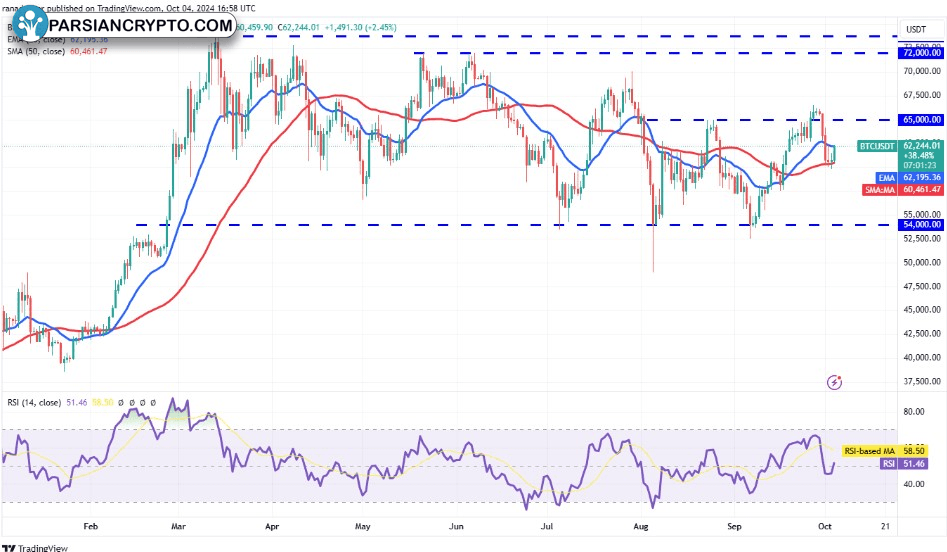Click the blue EMA tag on price axis
This screenshot has width=947, height=552.
pos(886,178)
